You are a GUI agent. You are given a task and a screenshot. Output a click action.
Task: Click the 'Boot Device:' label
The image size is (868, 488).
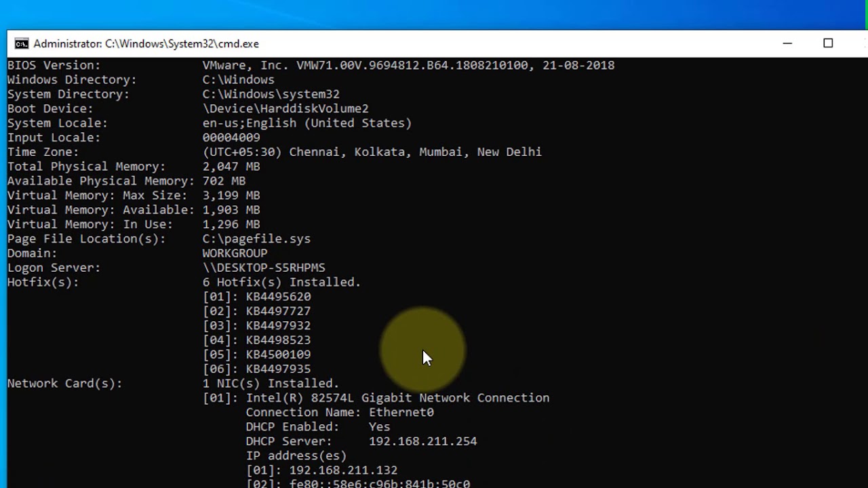click(x=50, y=108)
